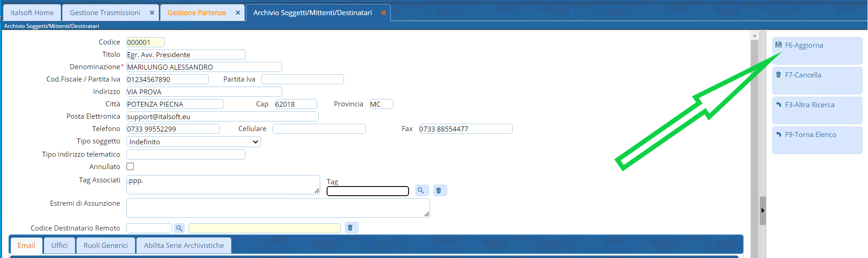This screenshot has width=868, height=258.
Task: Collapse the right side panel arrow
Action: point(763,210)
